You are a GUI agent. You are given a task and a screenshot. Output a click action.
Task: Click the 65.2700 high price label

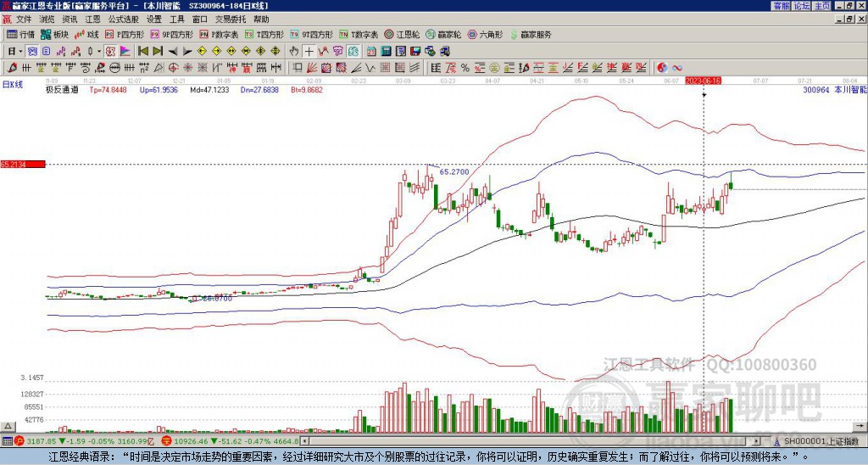pyautogui.click(x=454, y=171)
